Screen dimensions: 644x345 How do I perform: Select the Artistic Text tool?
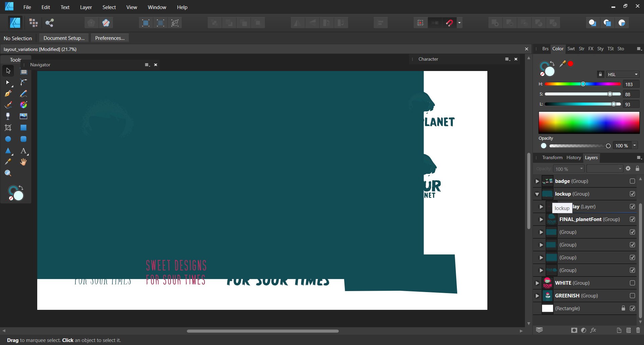pyautogui.click(x=23, y=151)
